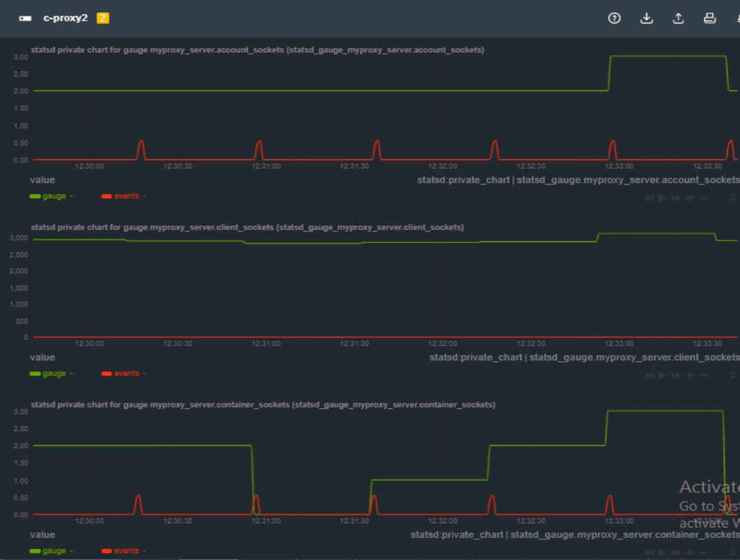Click the download (import snapshot) icon

646,19
